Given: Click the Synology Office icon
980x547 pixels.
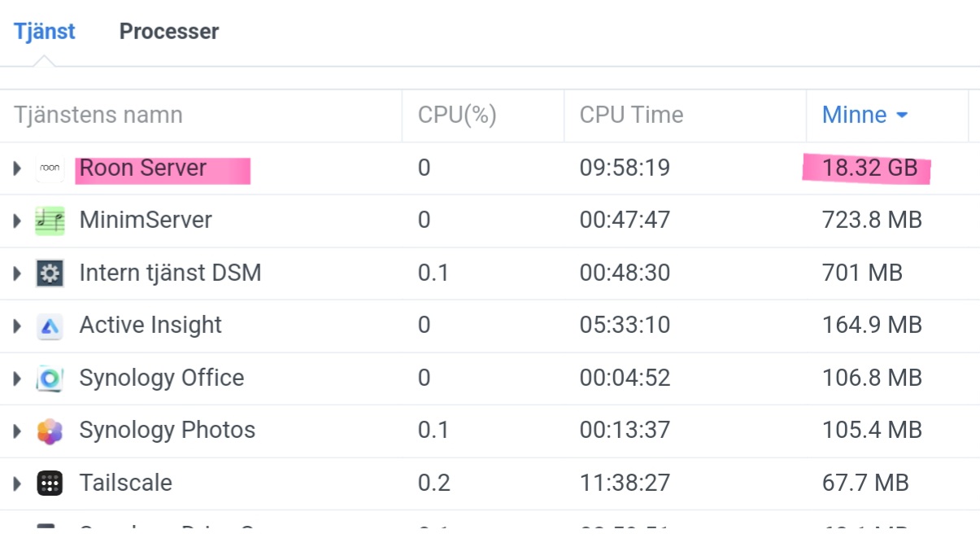Looking at the screenshot, I should [50, 379].
